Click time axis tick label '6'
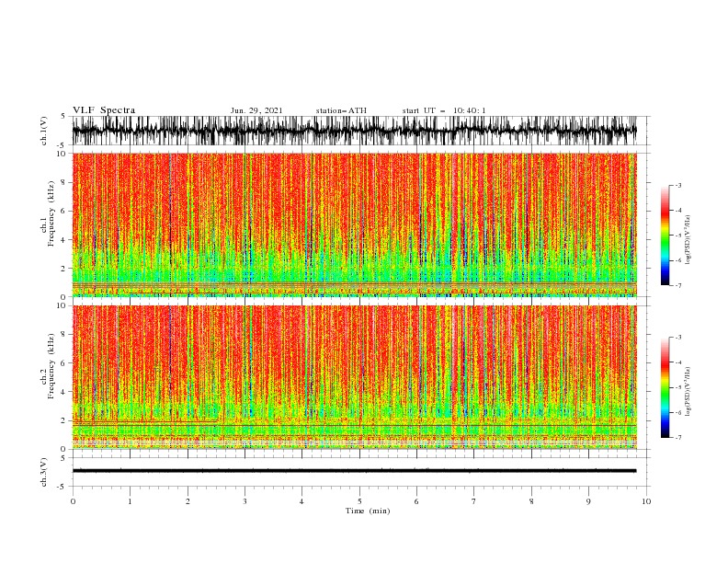This screenshot has height=563, width=728. 416,501
